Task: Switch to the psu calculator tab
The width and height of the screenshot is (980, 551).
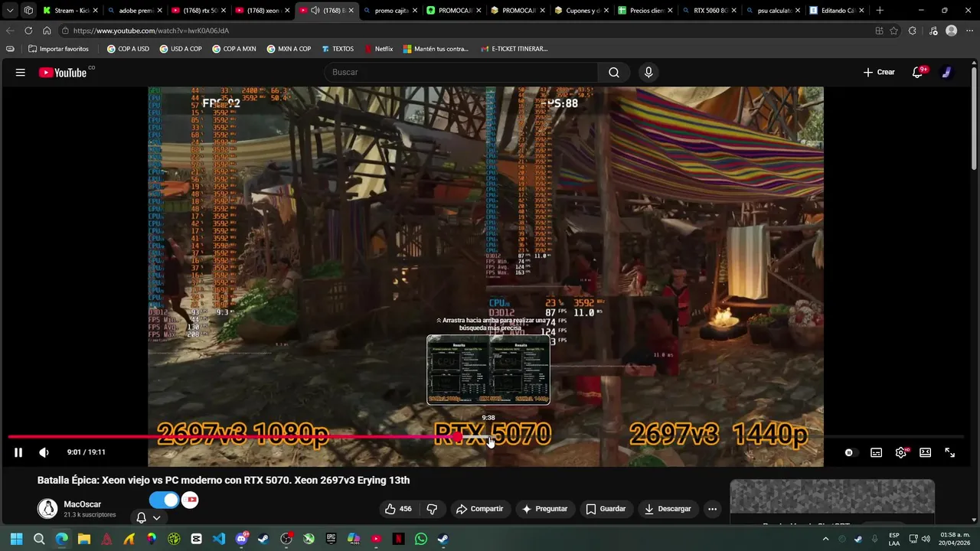Action: [773, 11]
